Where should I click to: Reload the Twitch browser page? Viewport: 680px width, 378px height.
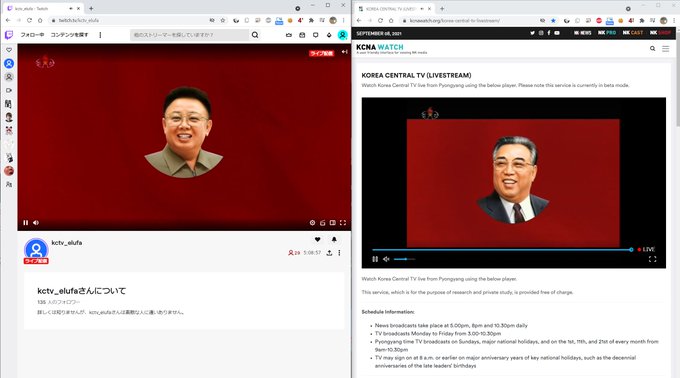[x=29, y=20]
